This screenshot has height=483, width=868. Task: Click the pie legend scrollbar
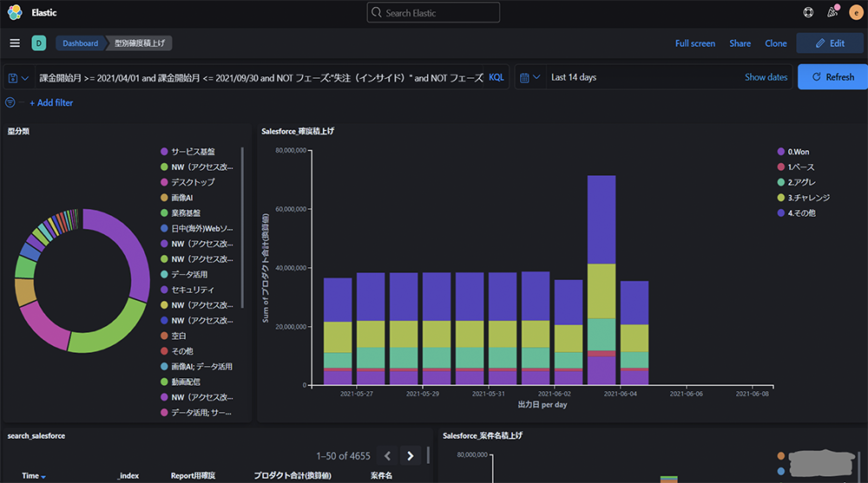click(242, 227)
